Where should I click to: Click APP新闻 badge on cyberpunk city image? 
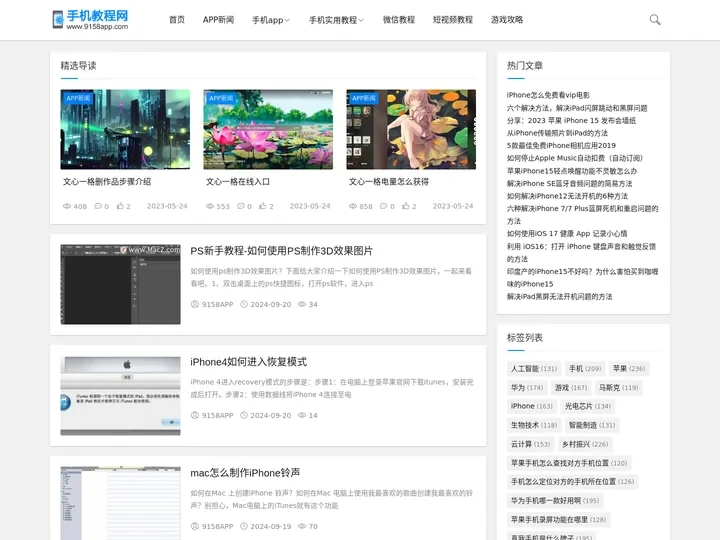point(79,98)
